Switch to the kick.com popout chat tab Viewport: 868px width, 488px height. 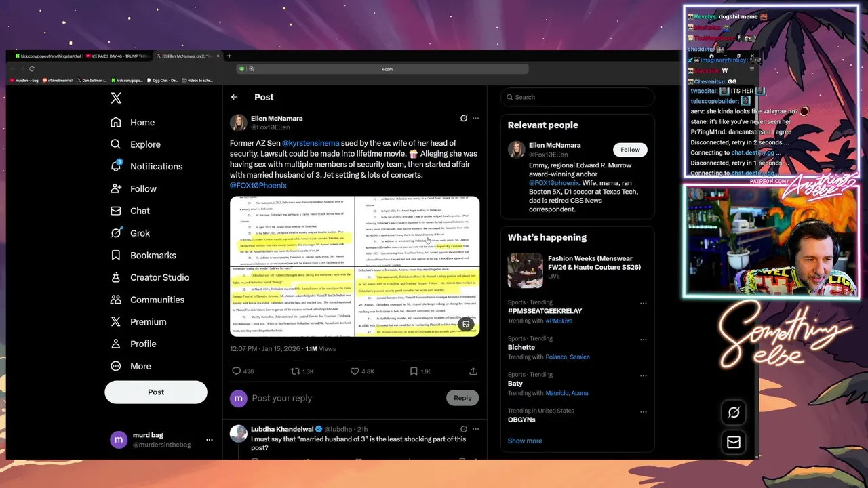point(47,56)
